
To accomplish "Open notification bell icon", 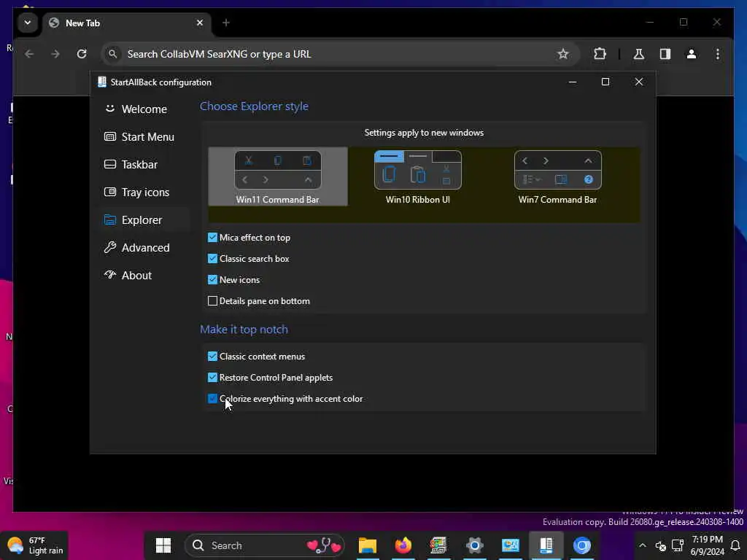I will pos(735,545).
